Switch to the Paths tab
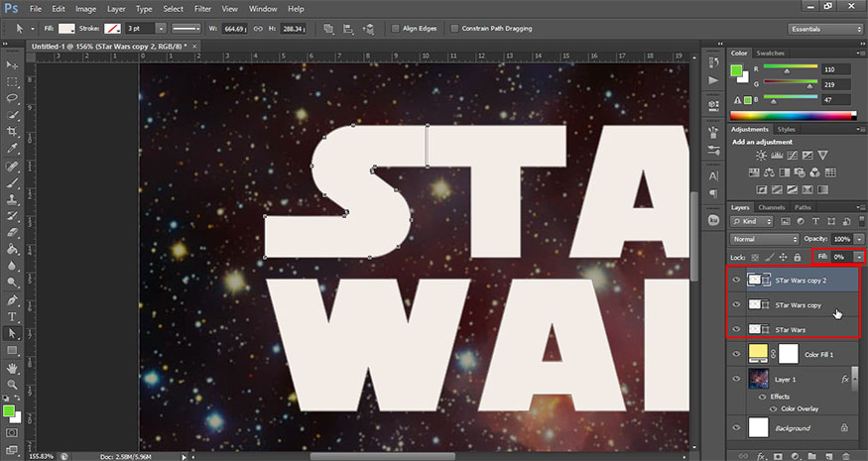This screenshot has width=868, height=461. [803, 207]
